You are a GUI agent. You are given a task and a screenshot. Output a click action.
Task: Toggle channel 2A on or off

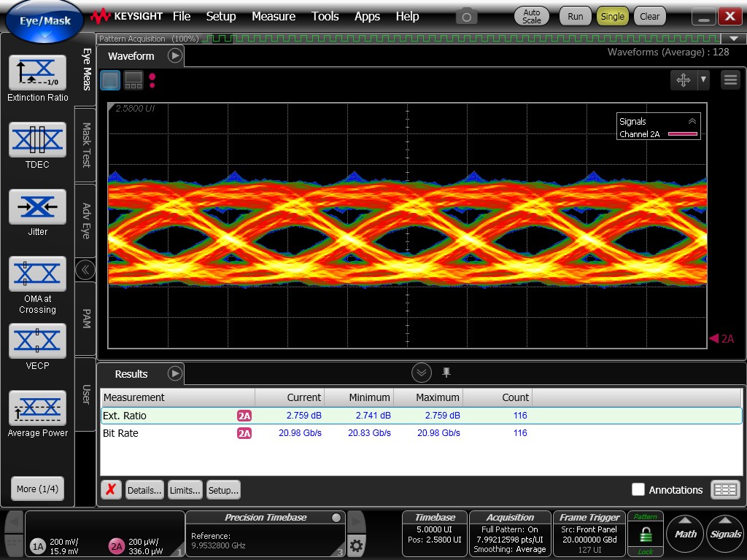click(x=117, y=546)
